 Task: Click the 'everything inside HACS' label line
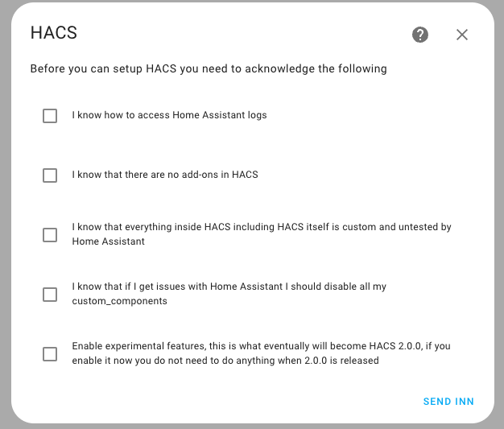pos(261,228)
